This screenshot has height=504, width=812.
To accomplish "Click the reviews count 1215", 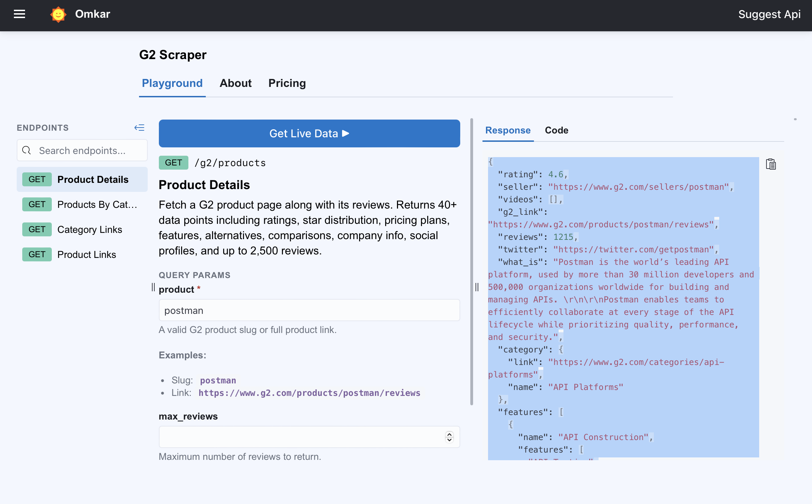I will point(563,237).
